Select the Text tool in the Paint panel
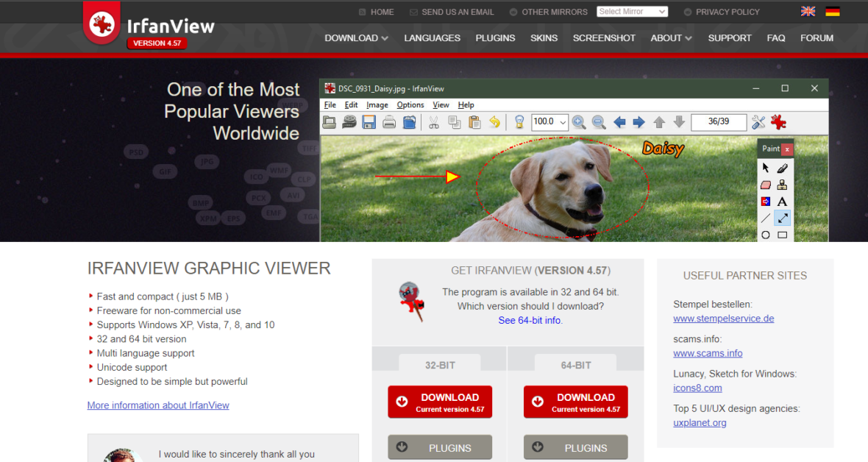The image size is (868, 462). 782,201
